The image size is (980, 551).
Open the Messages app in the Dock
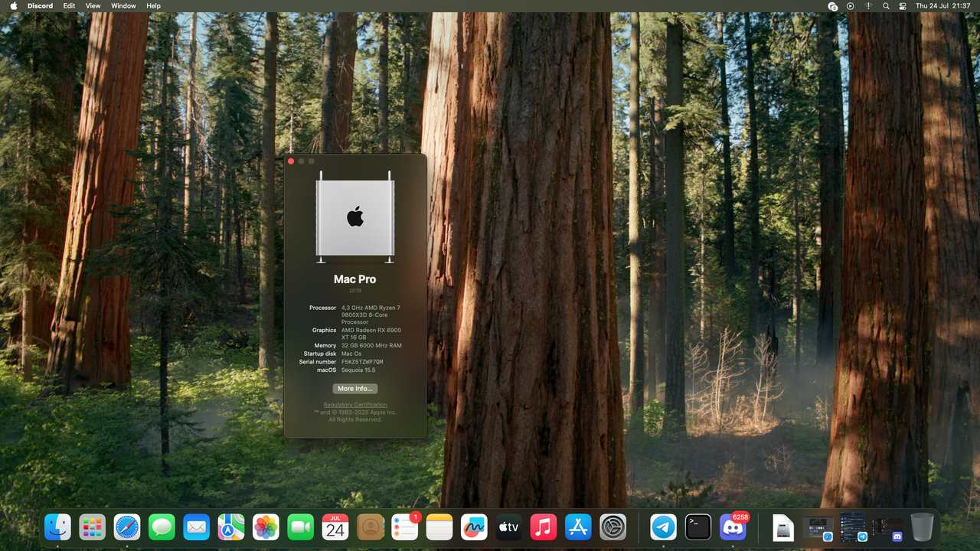162,527
